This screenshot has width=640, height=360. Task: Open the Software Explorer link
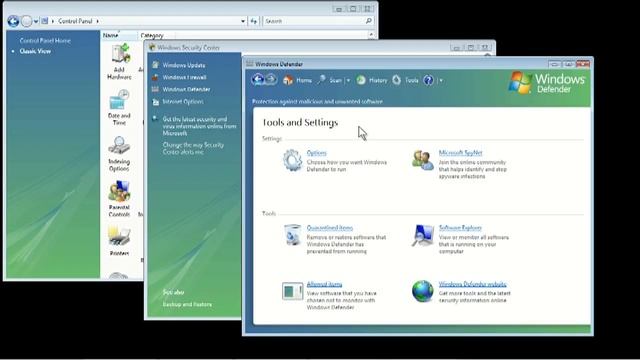460,228
